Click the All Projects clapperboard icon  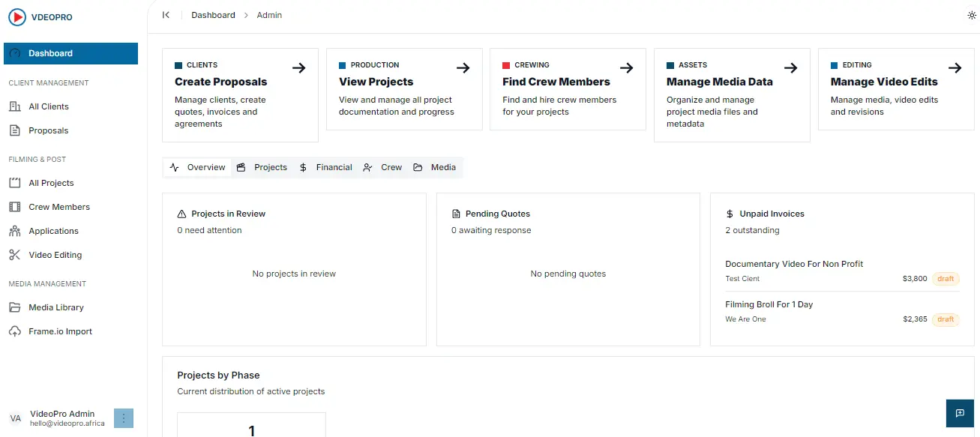(15, 183)
